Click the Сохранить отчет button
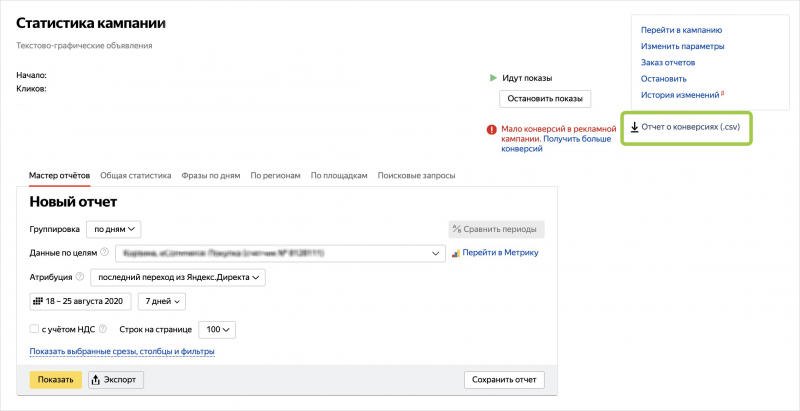800x411 pixels. (x=504, y=380)
